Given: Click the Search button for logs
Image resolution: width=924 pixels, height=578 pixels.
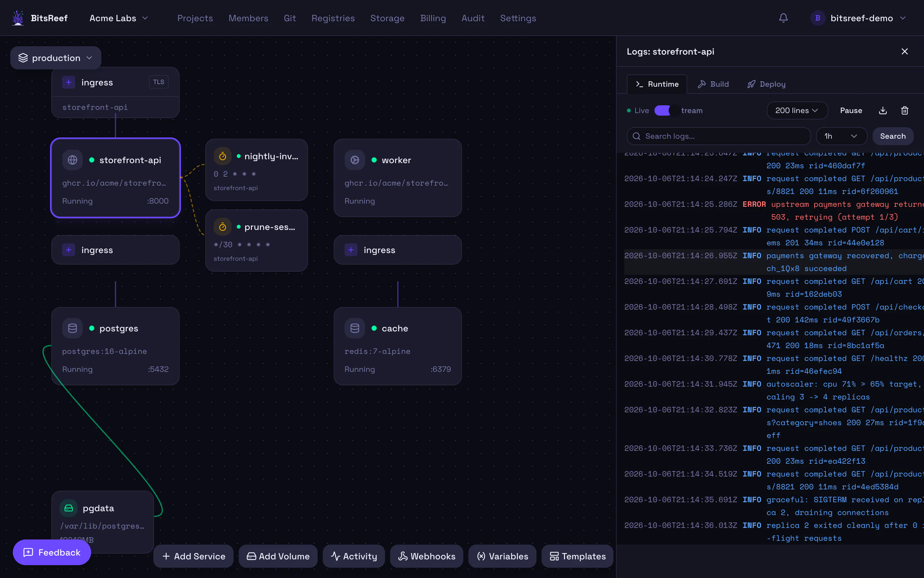Looking at the screenshot, I should 893,136.
